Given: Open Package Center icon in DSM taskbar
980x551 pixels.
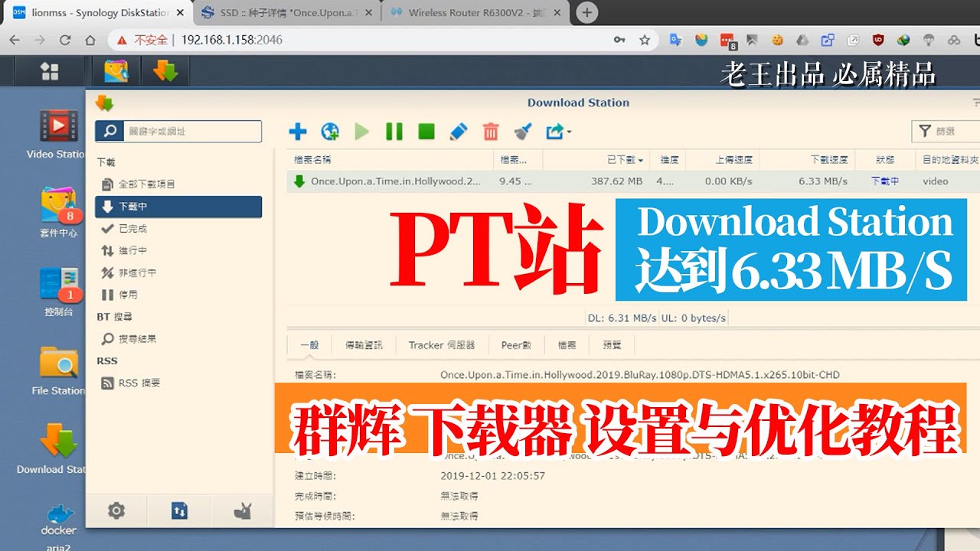Looking at the screenshot, I should pos(116,71).
